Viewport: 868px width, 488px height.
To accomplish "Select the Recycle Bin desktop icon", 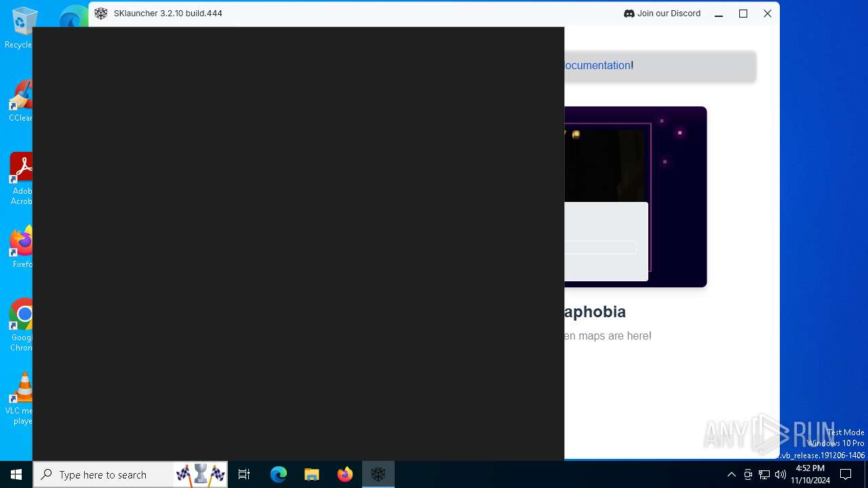I will pyautogui.click(x=20, y=27).
